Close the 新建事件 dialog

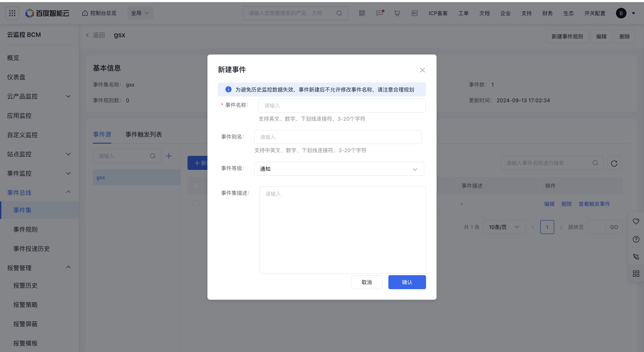(x=422, y=70)
